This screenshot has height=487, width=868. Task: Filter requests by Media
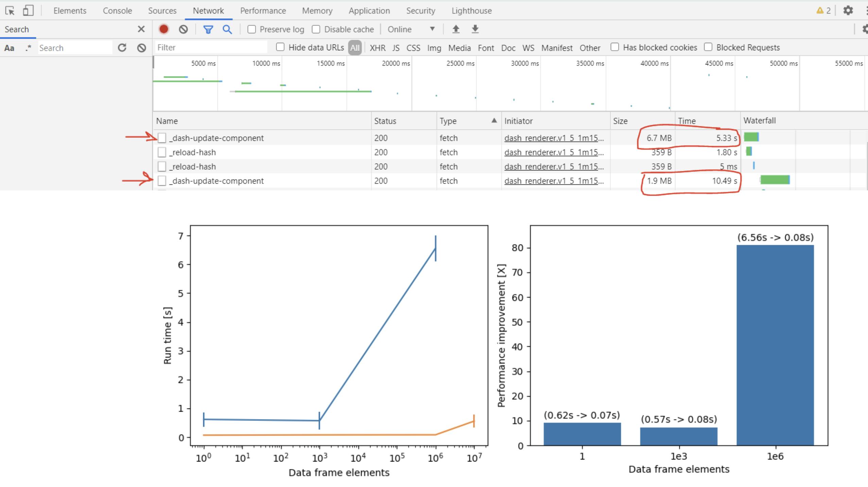459,48
